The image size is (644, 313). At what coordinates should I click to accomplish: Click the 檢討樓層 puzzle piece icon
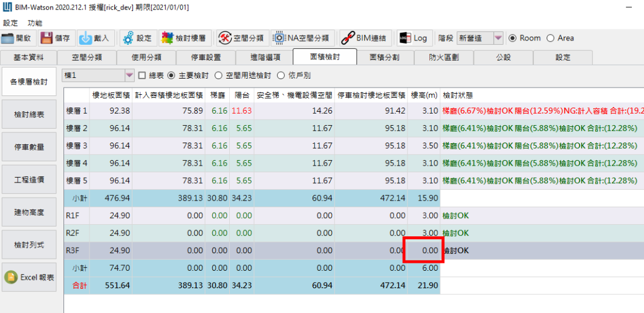click(167, 38)
